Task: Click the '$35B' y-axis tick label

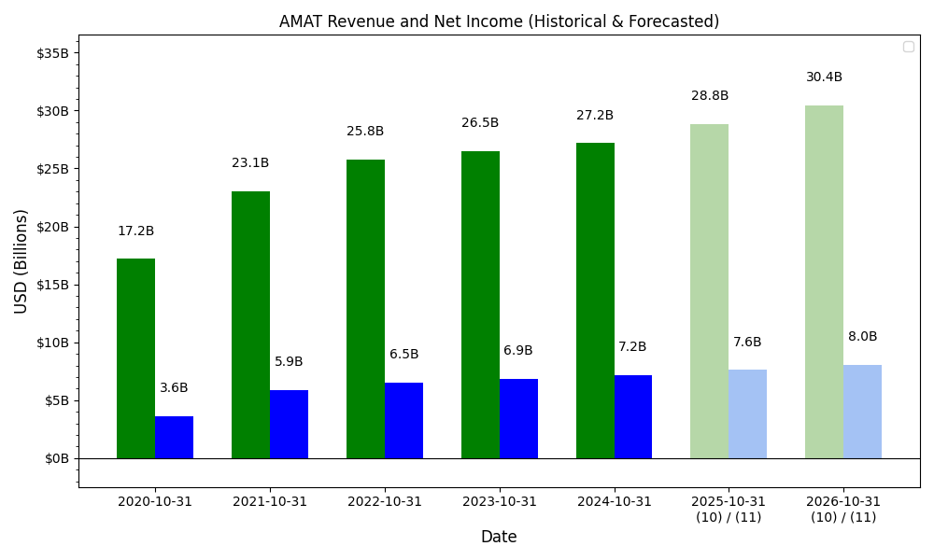Action: (x=52, y=53)
